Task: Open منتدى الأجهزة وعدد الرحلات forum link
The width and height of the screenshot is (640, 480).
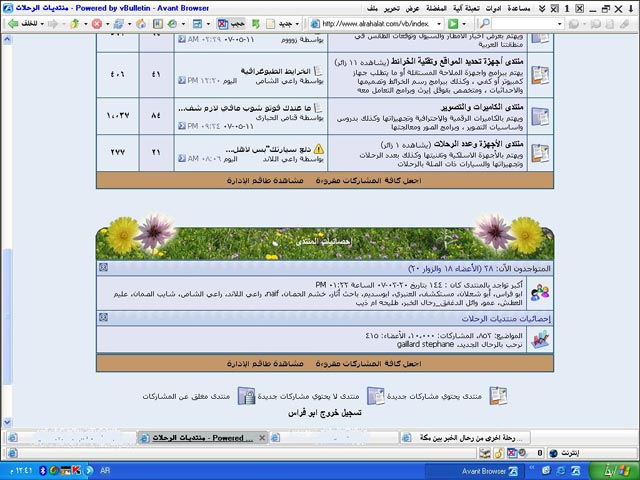Action: pyautogui.click(x=478, y=144)
